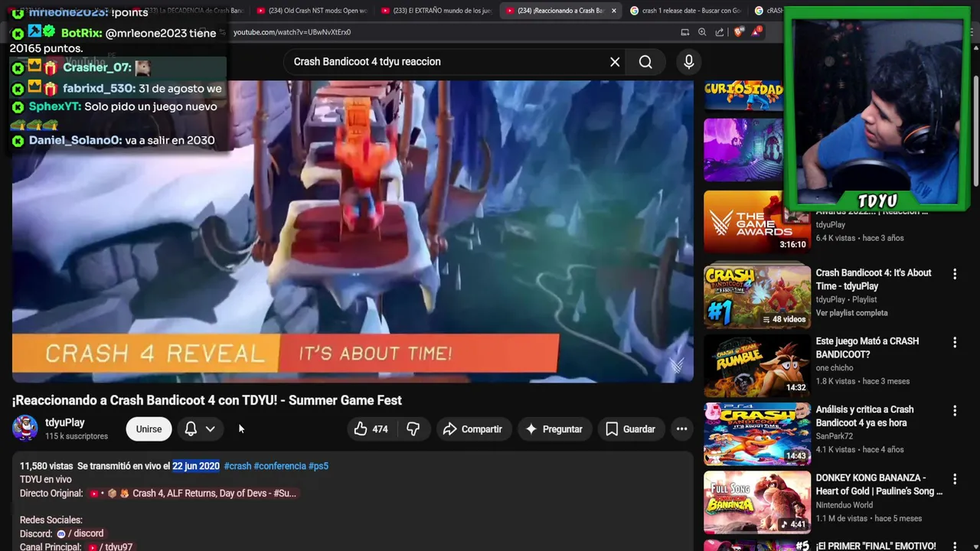Like the video with thumbs up
The height and width of the screenshot is (551, 980).
371,429
